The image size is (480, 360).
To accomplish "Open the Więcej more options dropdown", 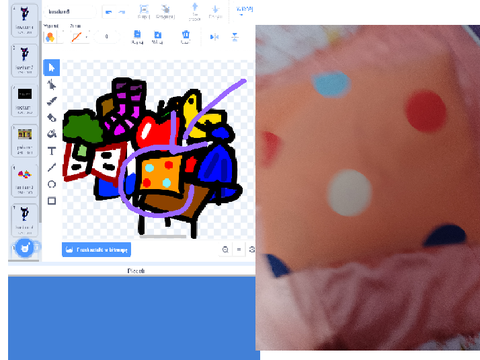I will click(x=244, y=11).
